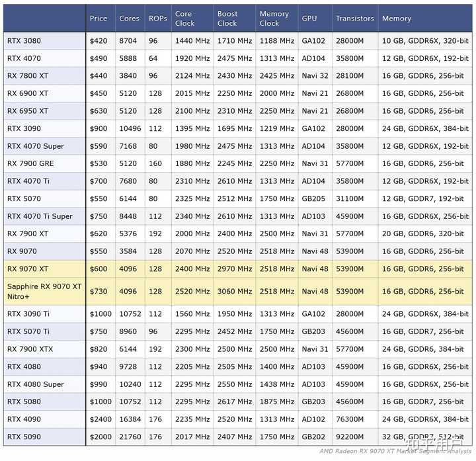This screenshot has width=476, height=461.
Task: Click the Transistors column header
Action: 355,19
